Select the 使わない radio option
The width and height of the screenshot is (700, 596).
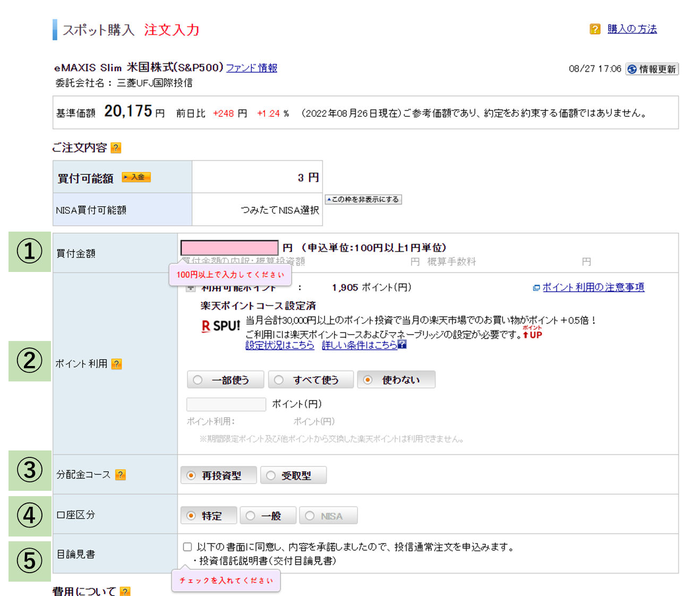pyautogui.click(x=396, y=380)
